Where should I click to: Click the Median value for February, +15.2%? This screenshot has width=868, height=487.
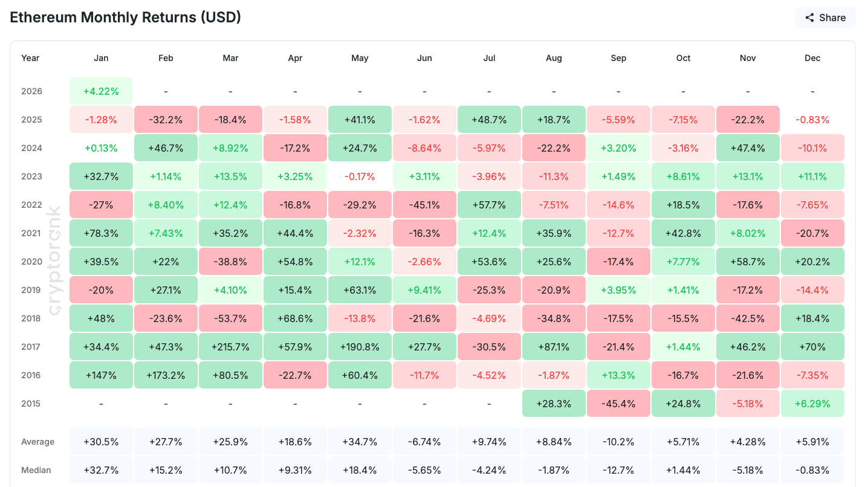tap(166, 470)
